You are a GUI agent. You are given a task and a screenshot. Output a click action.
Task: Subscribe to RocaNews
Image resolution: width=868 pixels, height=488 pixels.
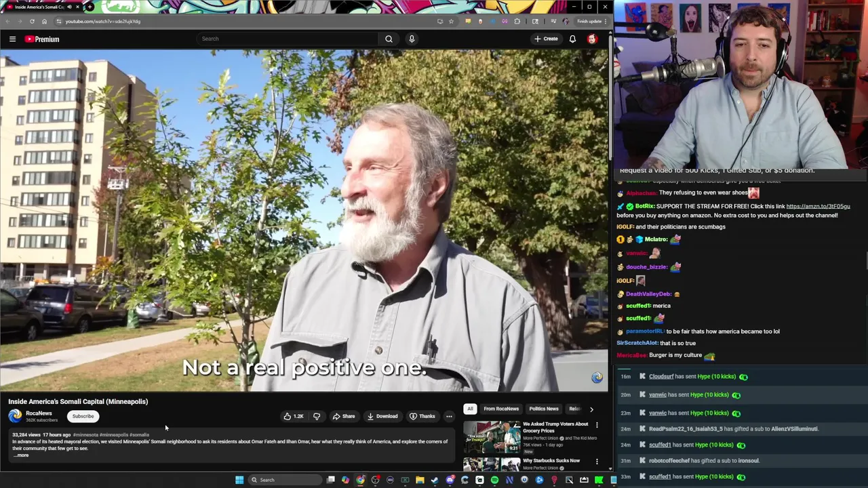[x=83, y=416]
